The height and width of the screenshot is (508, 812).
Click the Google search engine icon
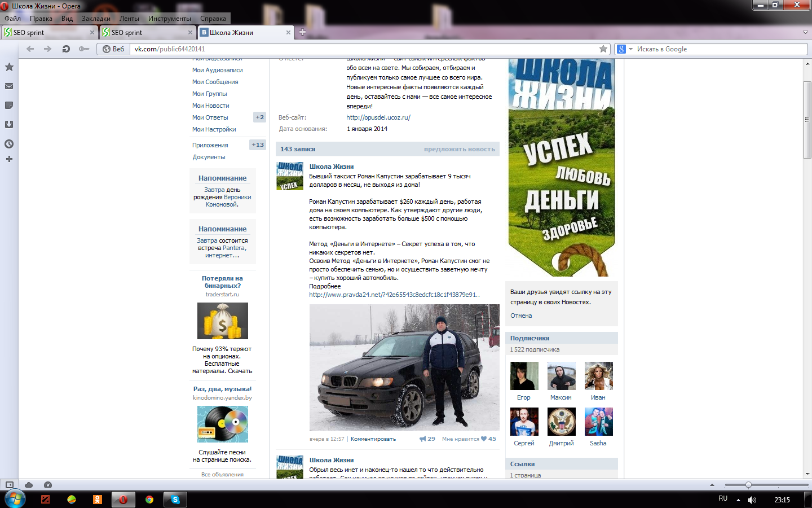(x=621, y=49)
